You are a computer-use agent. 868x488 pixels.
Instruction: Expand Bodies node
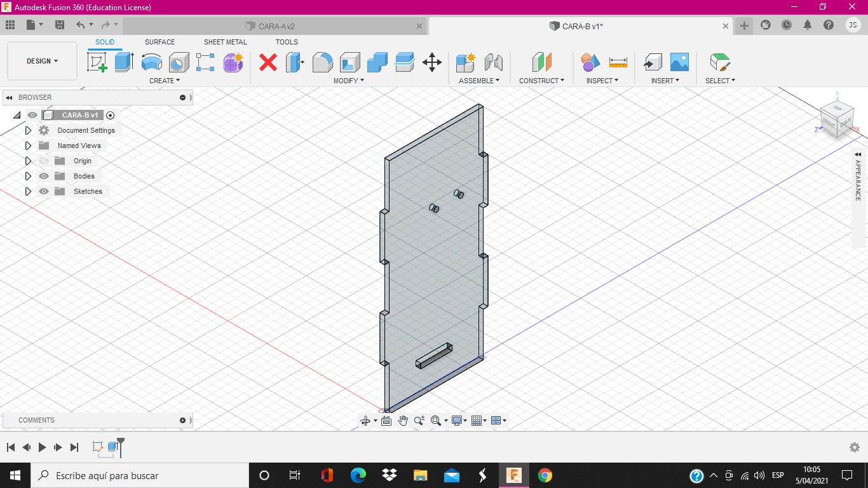(28, 176)
